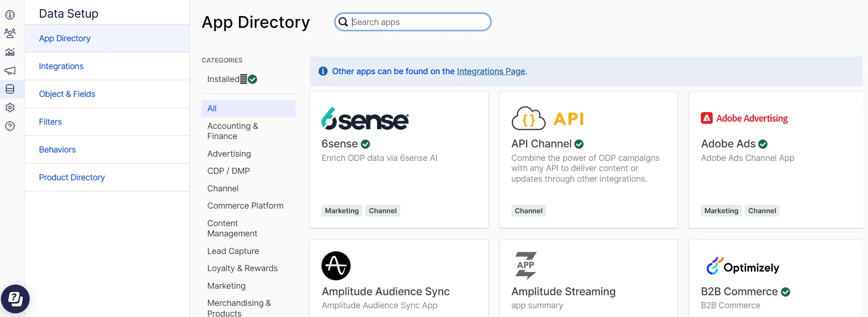Open App Directory in Data Setup menu
The image size is (868, 317).
pyautogui.click(x=107, y=38)
